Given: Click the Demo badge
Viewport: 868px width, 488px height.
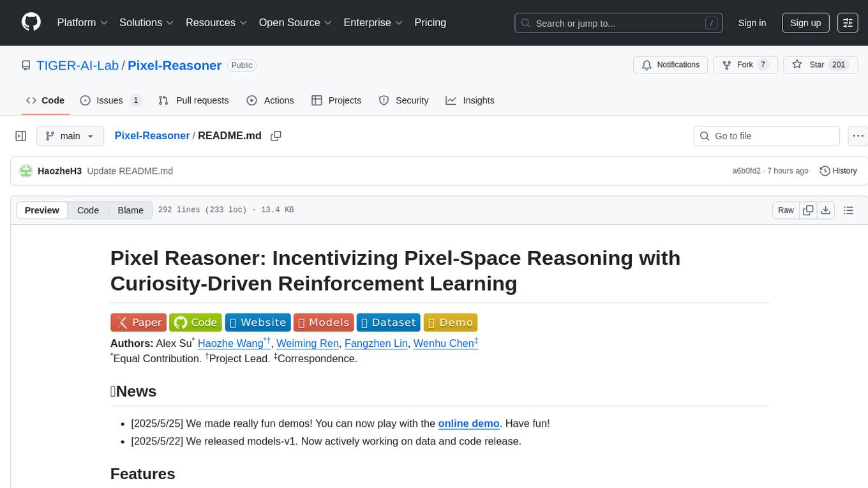Looking at the screenshot, I should click(x=450, y=323).
